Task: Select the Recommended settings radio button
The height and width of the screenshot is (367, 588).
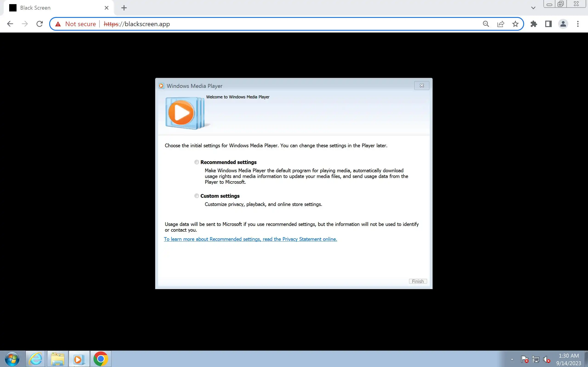Action: pos(197,162)
